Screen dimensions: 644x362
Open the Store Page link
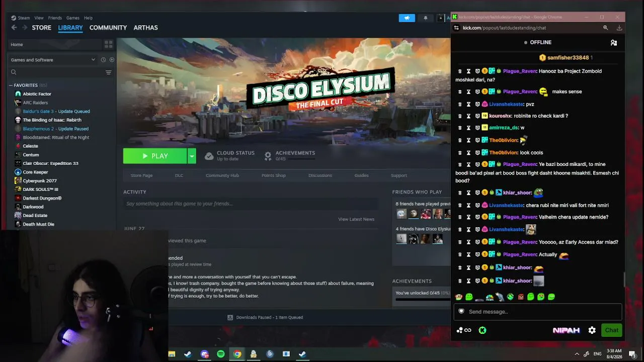[141, 175]
